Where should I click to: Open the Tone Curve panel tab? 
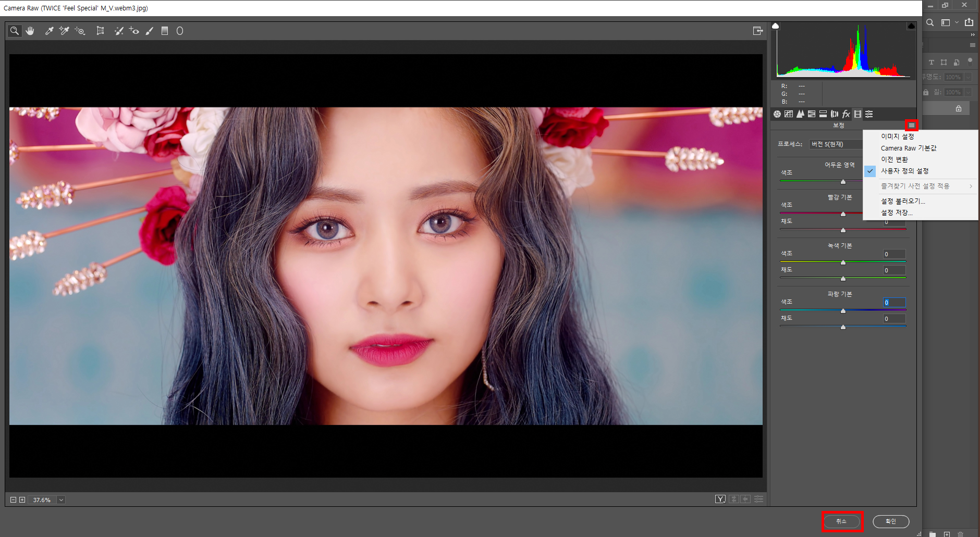pos(789,114)
